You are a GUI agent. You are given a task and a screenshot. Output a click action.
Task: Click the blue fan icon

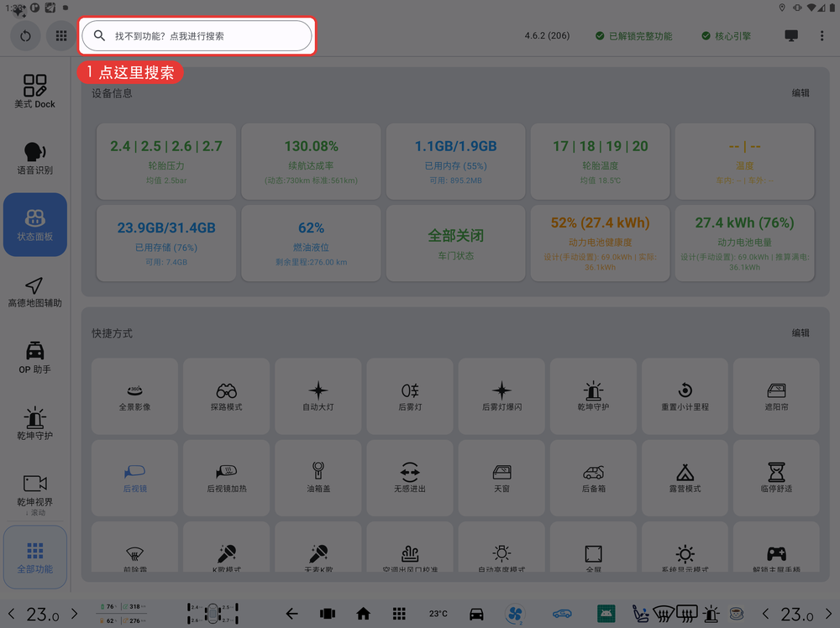pos(515,614)
